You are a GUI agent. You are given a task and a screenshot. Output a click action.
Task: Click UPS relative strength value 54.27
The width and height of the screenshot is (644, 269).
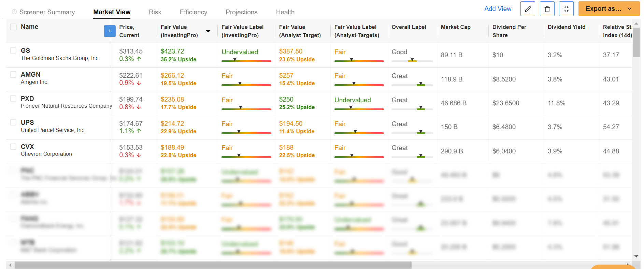point(611,127)
